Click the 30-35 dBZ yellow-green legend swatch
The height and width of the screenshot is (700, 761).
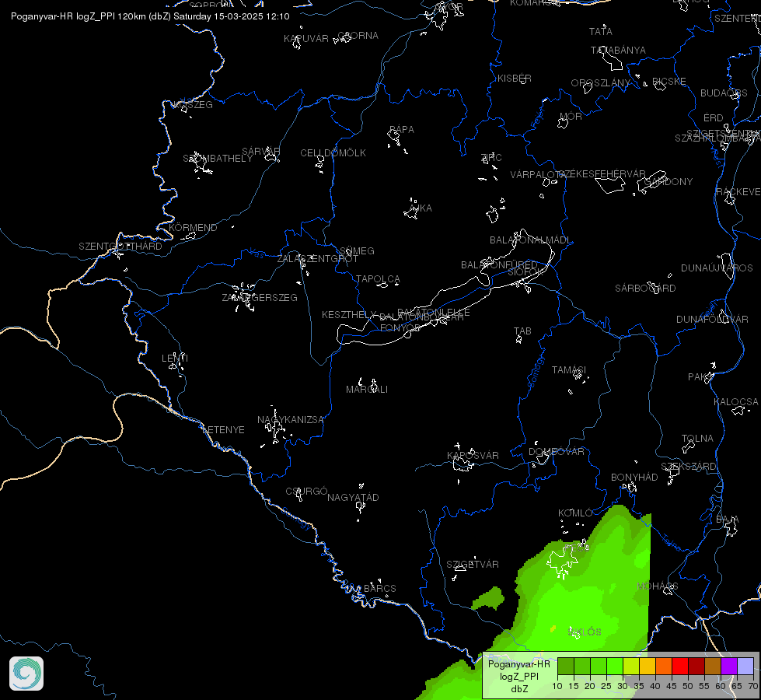(x=631, y=667)
